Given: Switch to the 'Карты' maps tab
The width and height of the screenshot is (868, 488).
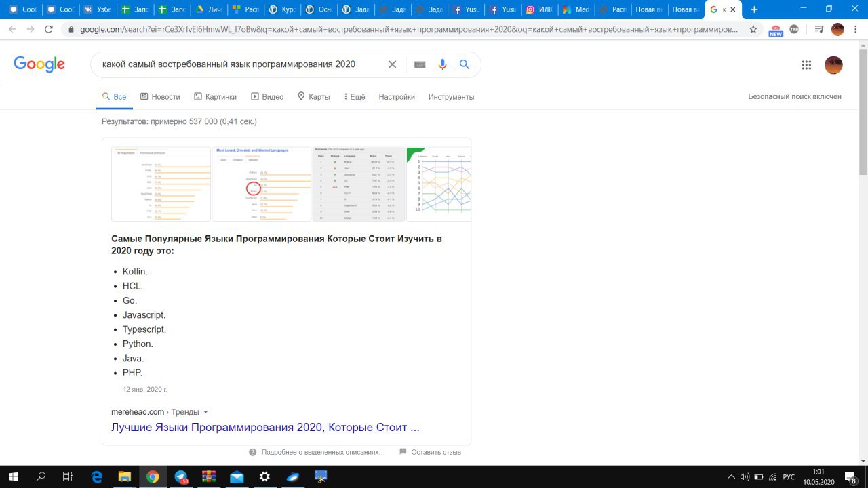Looking at the screenshot, I should pyautogui.click(x=313, y=97).
